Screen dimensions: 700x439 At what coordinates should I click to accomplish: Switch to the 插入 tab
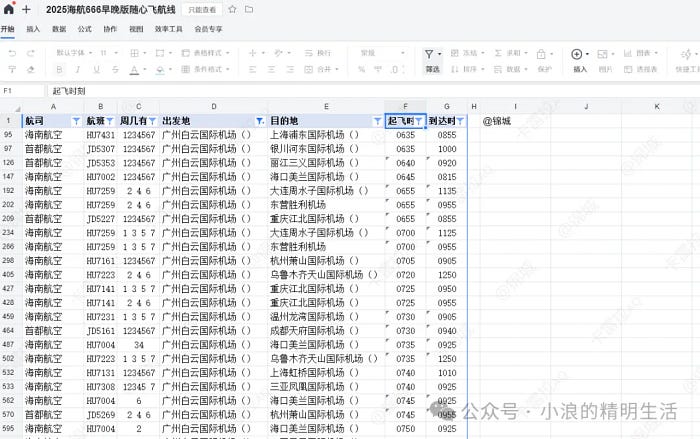tap(33, 29)
